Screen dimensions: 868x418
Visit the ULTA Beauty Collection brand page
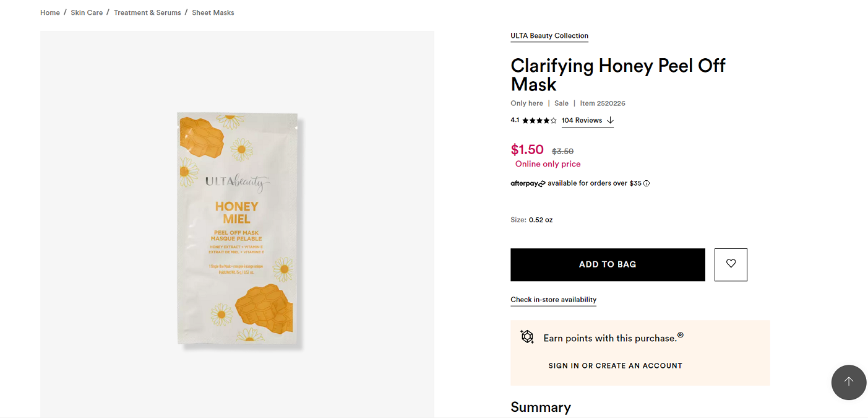point(549,35)
